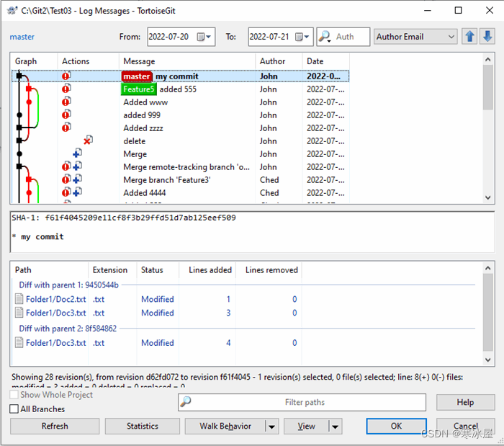Click the Message column header
This screenshot has height=446, width=504.
187,61
